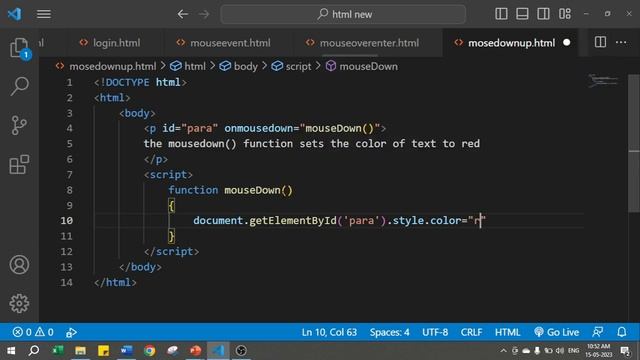
Task: Open the Explorer view in activity bar
Action: [19, 48]
